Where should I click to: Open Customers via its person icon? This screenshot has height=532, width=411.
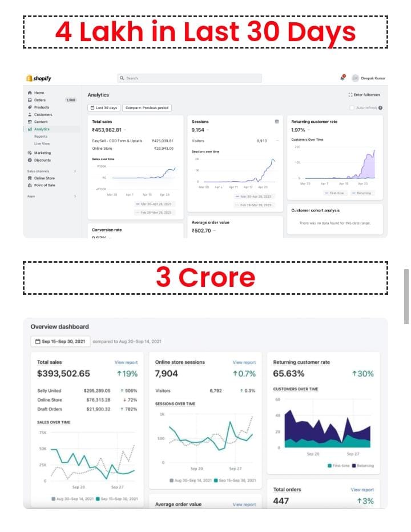click(30, 114)
